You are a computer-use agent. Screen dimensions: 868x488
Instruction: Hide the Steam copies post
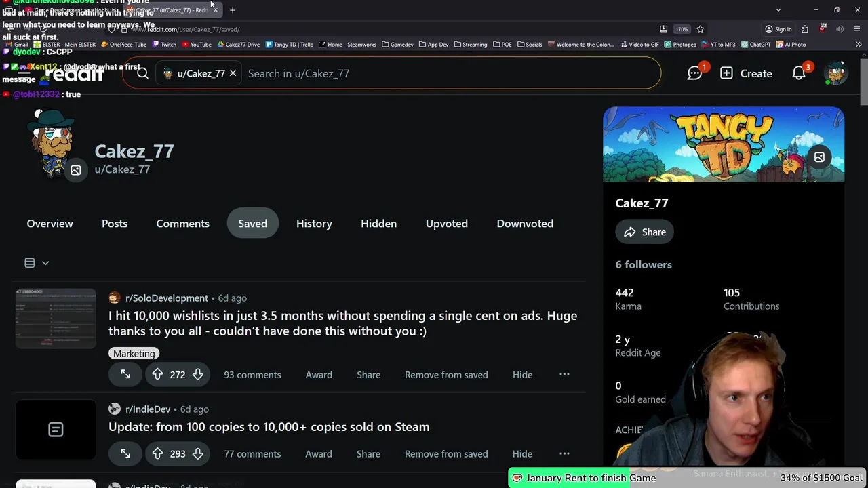522,454
